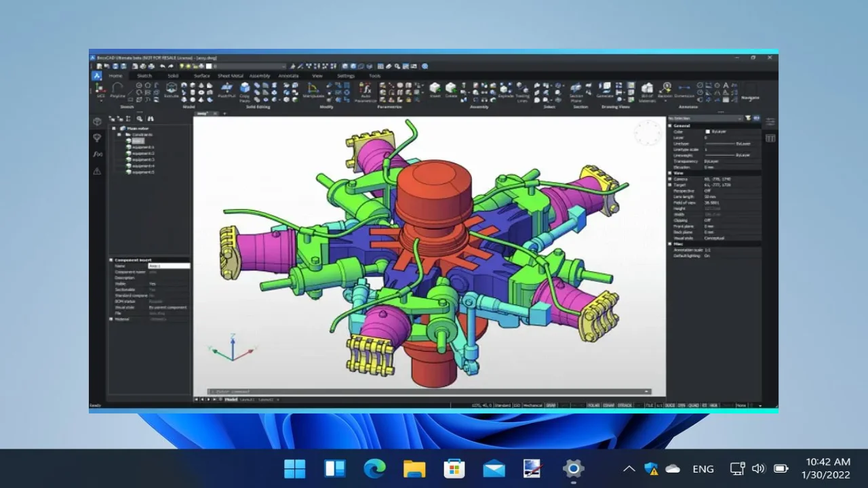Select equipment:3 in the component tree
This screenshot has height=488, width=868.
point(143,160)
